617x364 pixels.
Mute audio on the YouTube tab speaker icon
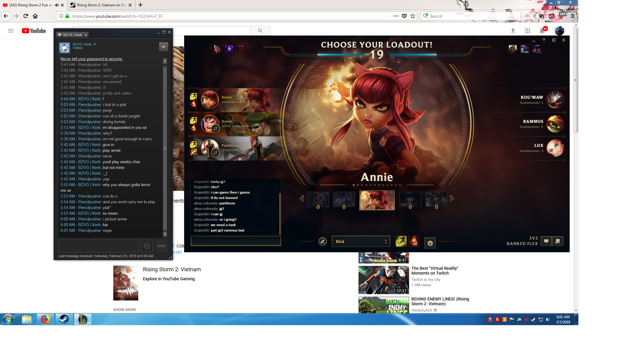pyautogui.click(x=57, y=5)
